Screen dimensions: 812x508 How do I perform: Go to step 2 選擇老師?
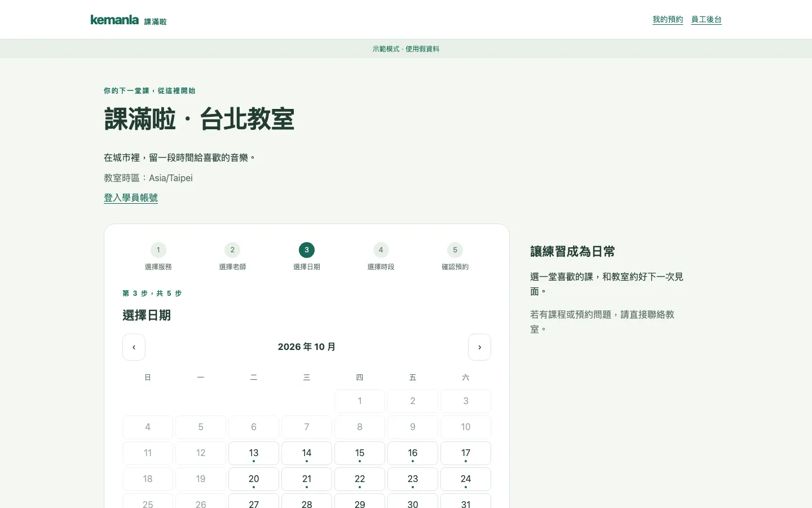[232, 257]
